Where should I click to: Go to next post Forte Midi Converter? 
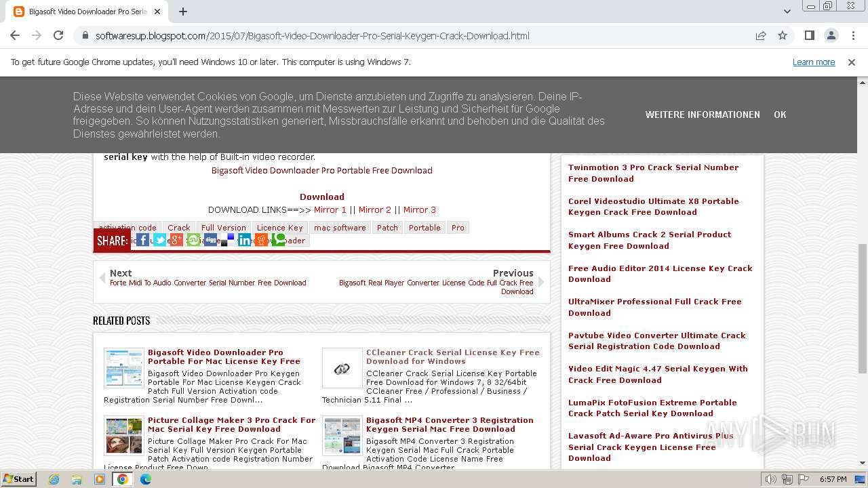click(208, 283)
